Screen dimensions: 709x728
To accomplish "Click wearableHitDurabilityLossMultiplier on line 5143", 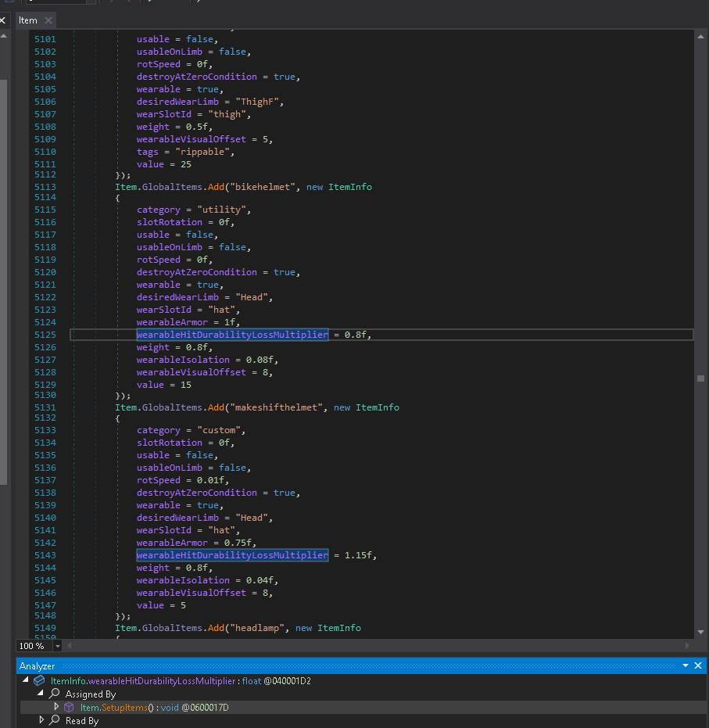I will [232, 555].
